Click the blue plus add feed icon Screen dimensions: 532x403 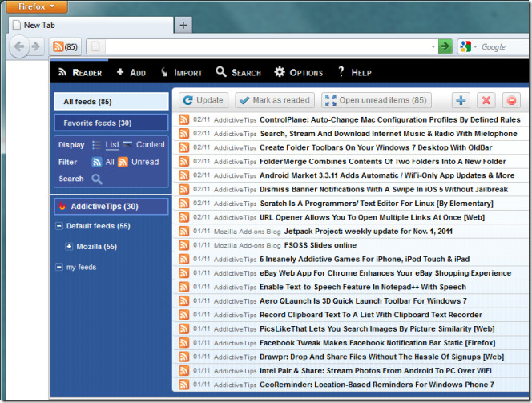[461, 100]
